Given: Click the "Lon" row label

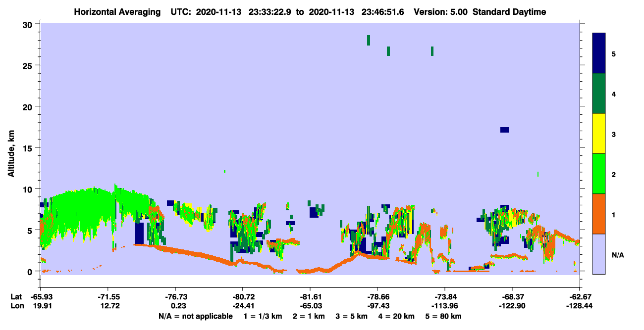Looking at the screenshot, I should pos(16,306).
